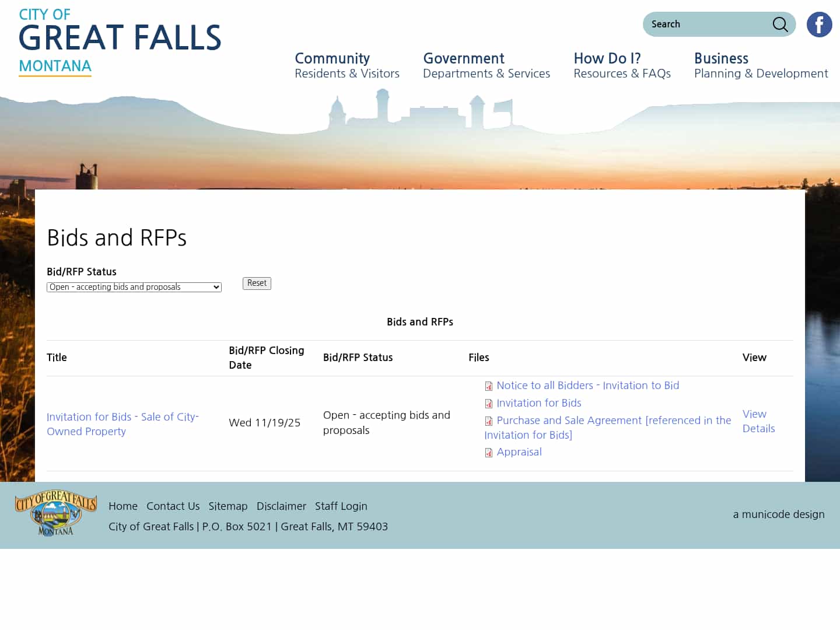Open Invitation for Bids - Sale of City-Owned Property

coord(123,423)
